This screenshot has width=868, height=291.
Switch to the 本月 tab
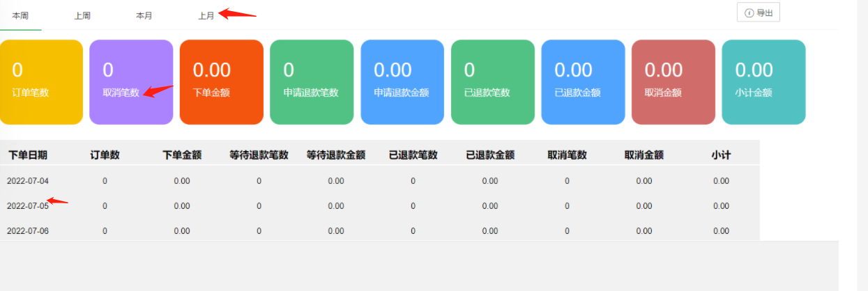click(144, 15)
